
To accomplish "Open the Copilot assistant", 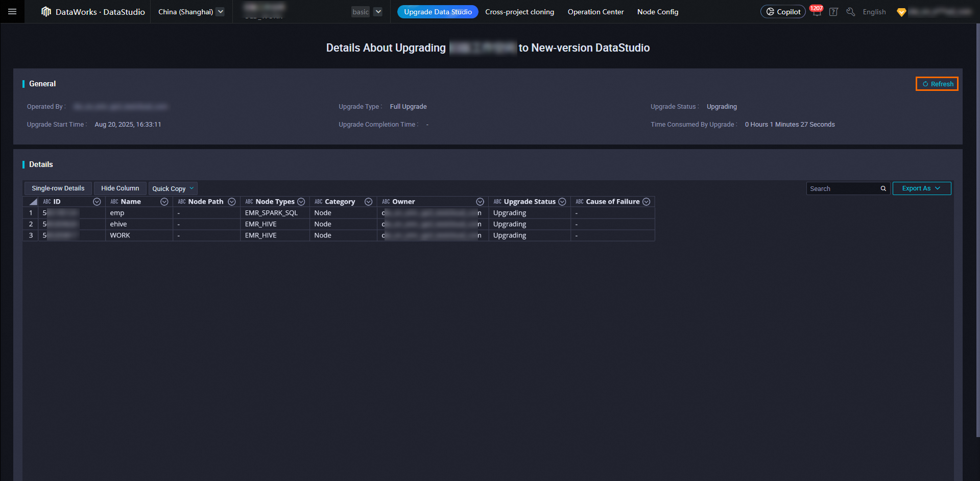I will 783,12.
